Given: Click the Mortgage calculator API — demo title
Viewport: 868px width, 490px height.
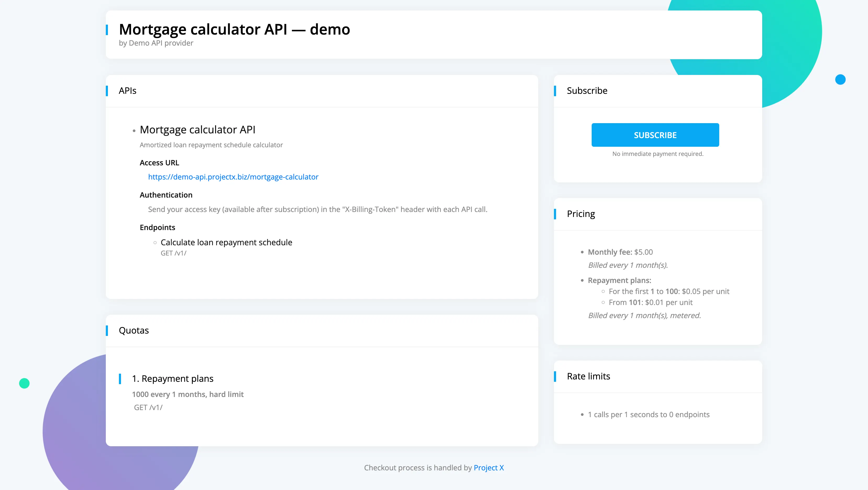Looking at the screenshot, I should [x=234, y=29].
